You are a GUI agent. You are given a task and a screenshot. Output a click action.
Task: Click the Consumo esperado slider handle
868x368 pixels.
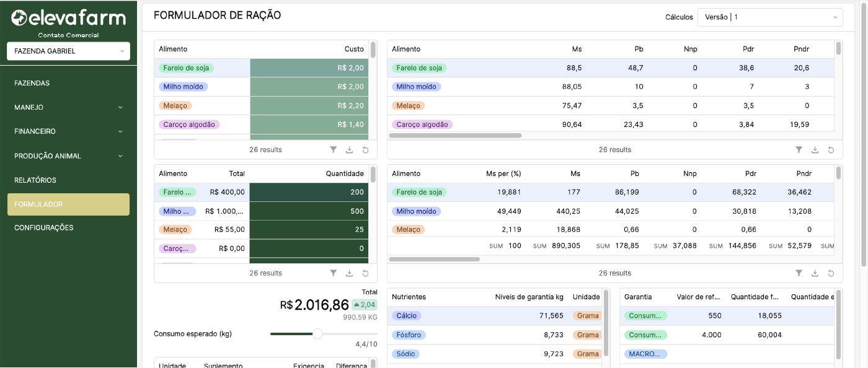coord(317,334)
